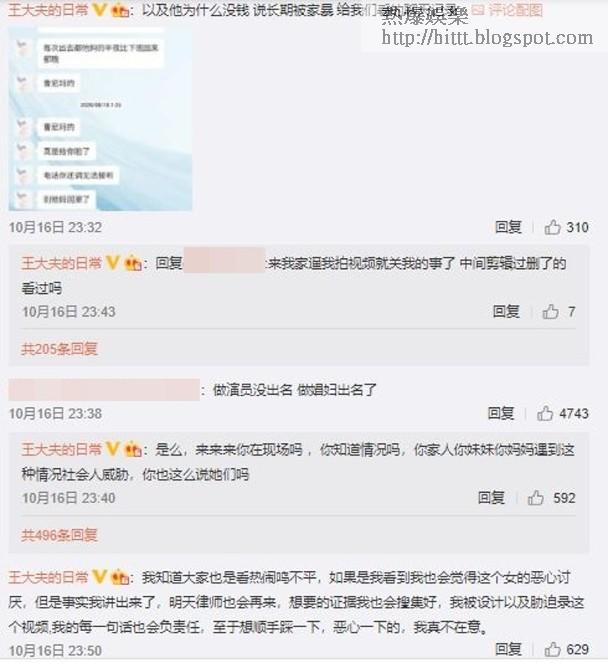Reply to the 10月16日 23:32 comment
This screenshot has width=608, height=663.
click(x=508, y=227)
